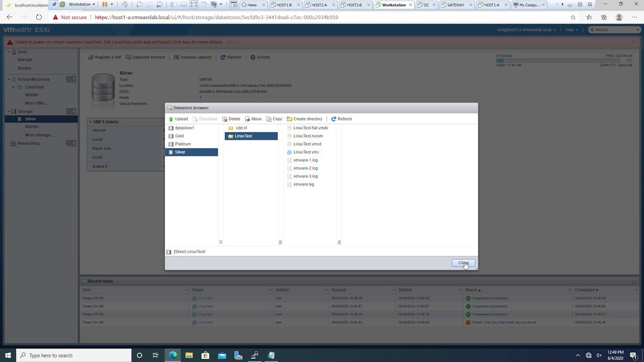
Task: Select the Platinum datastore
Action: [x=191, y=144]
